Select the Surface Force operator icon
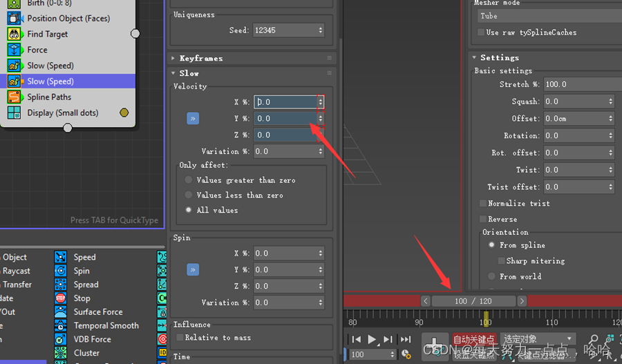Screen dimensions: 622x364 60,312
